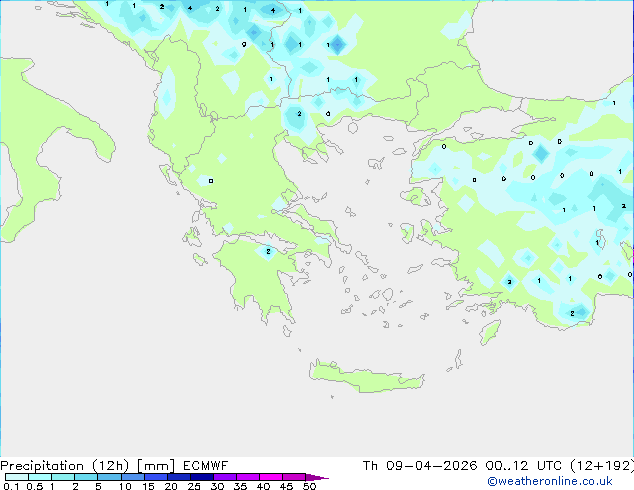The image size is (634, 490).
Task: Click the 5–10 mm legend color box
Action: (109, 477)
